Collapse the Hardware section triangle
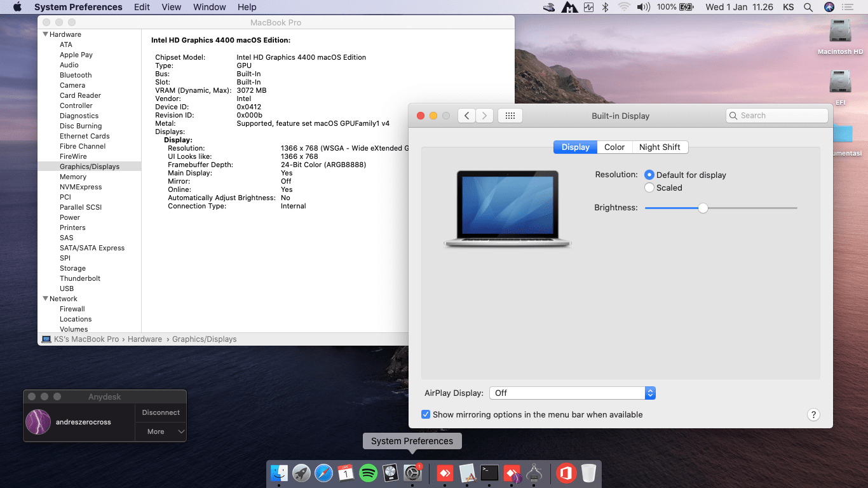 (45, 34)
